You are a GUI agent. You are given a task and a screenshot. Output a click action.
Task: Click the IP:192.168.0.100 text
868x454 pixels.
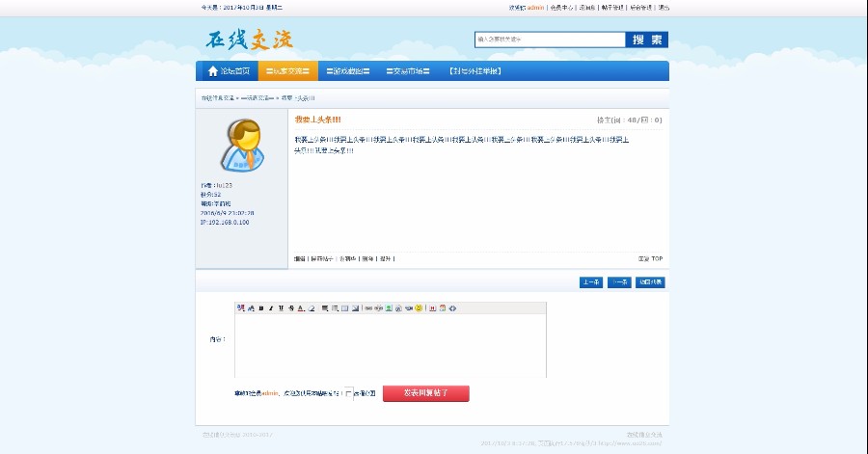(x=225, y=223)
